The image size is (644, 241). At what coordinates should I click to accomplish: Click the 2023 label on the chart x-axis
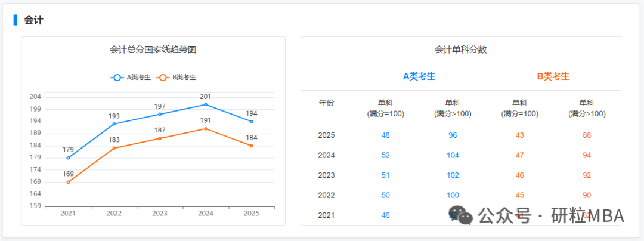tap(160, 214)
